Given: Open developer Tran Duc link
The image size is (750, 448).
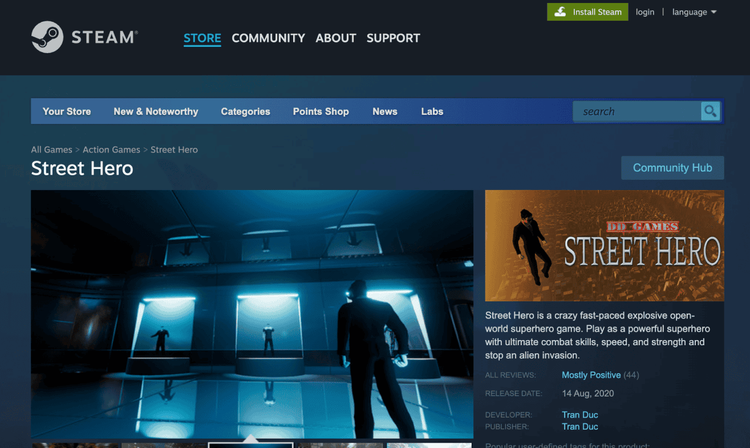Looking at the screenshot, I should (580, 415).
